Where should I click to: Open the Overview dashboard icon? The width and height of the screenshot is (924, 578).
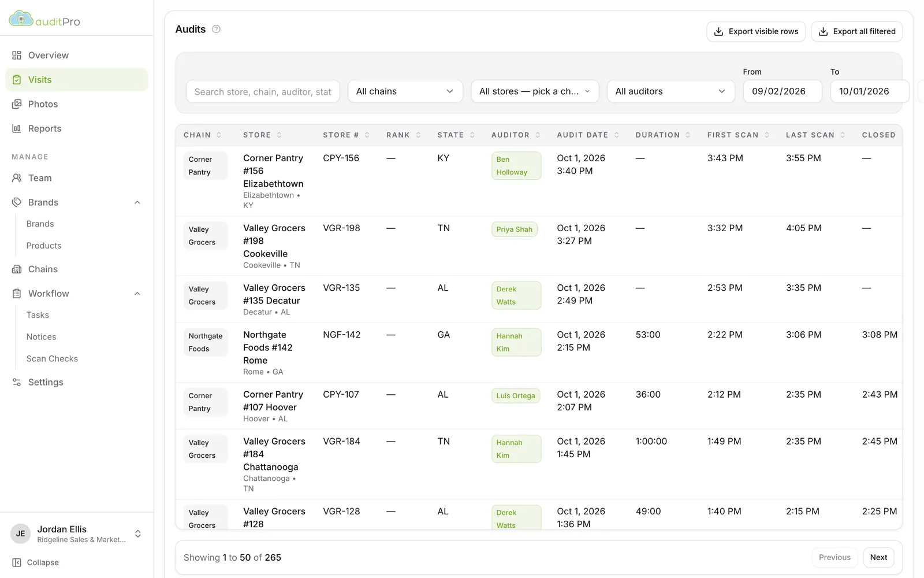(17, 55)
